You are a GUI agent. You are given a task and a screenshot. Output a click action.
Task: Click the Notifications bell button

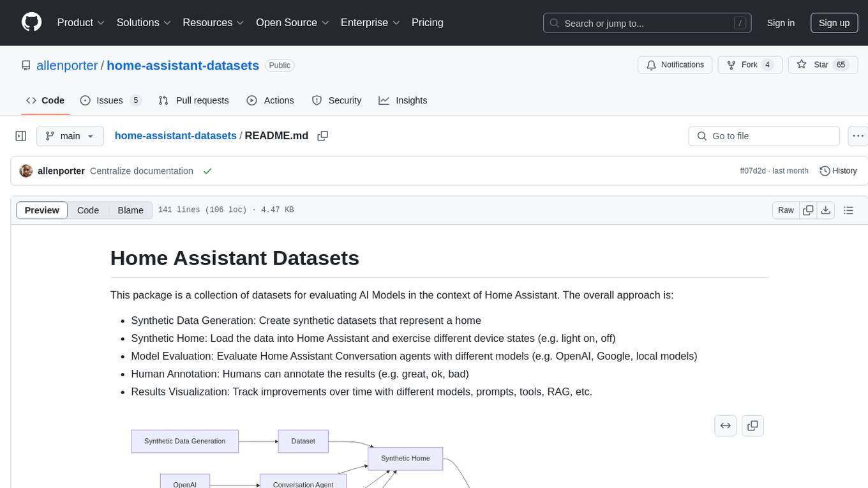[675, 65]
